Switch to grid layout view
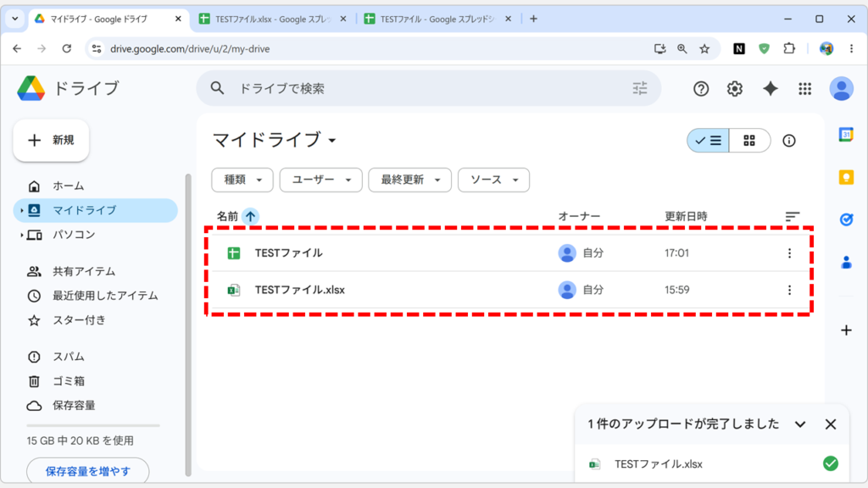 coord(749,141)
